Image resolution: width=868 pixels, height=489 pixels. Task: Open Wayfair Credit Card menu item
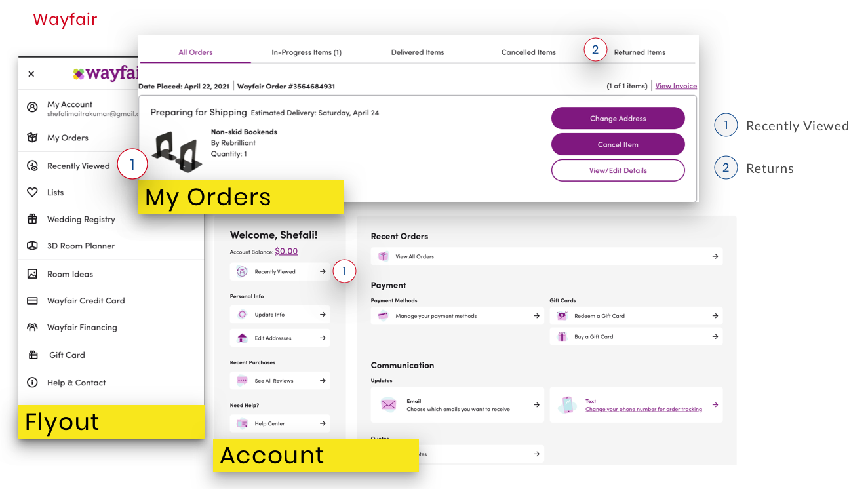tap(86, 301)
